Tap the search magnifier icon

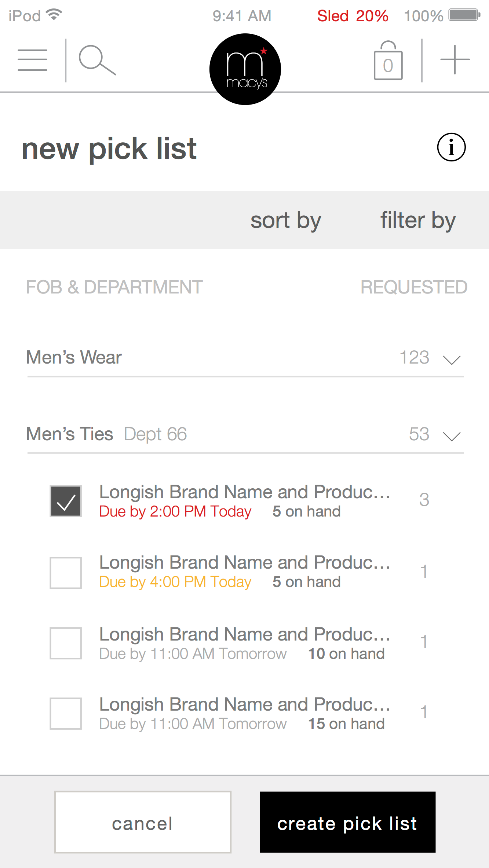97,60
